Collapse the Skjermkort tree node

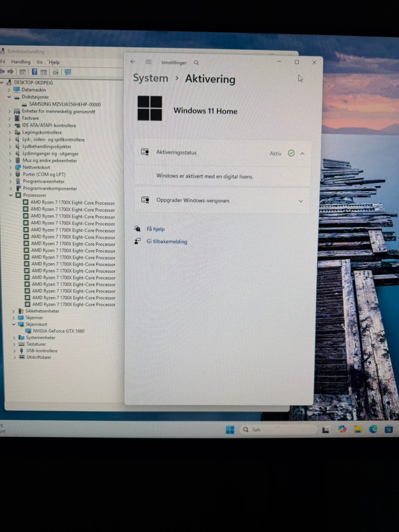[14, 324]
